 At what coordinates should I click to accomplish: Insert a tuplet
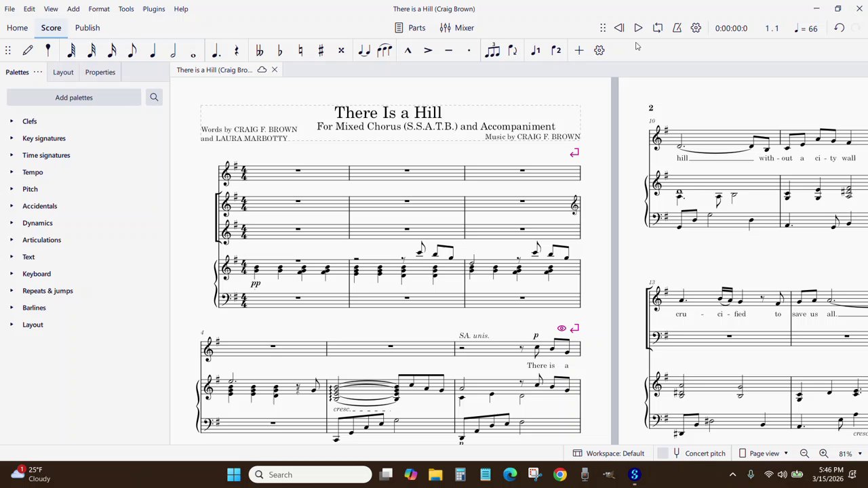[492, 50]
